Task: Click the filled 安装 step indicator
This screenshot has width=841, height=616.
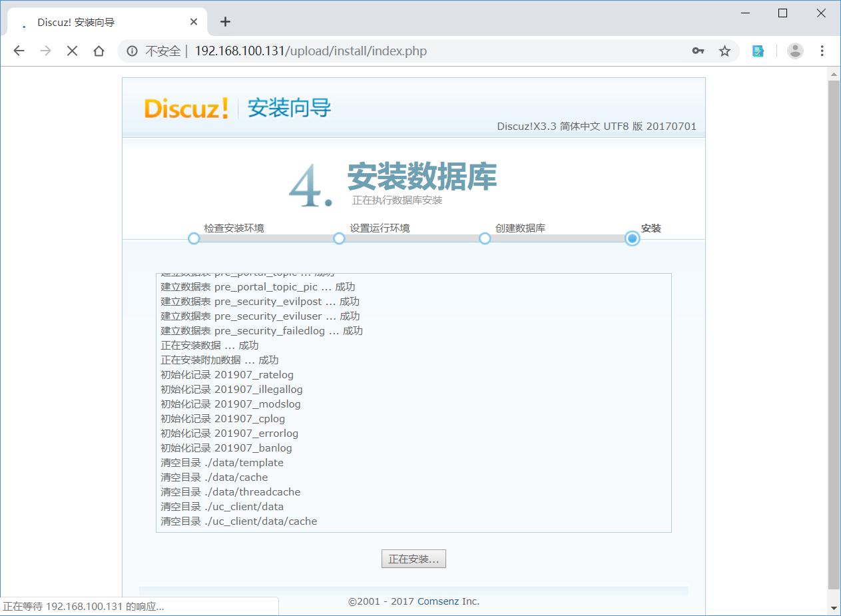Action: pyautogui.click(x=631, y=238)
